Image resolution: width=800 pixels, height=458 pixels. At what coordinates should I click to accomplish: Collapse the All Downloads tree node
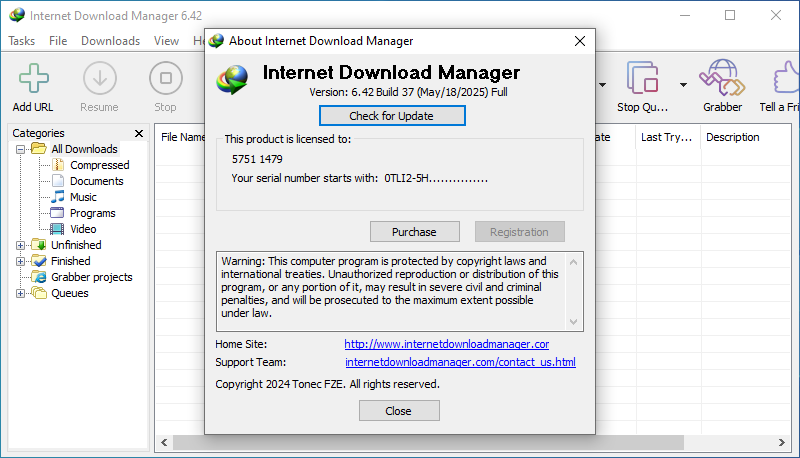(20, 149)
